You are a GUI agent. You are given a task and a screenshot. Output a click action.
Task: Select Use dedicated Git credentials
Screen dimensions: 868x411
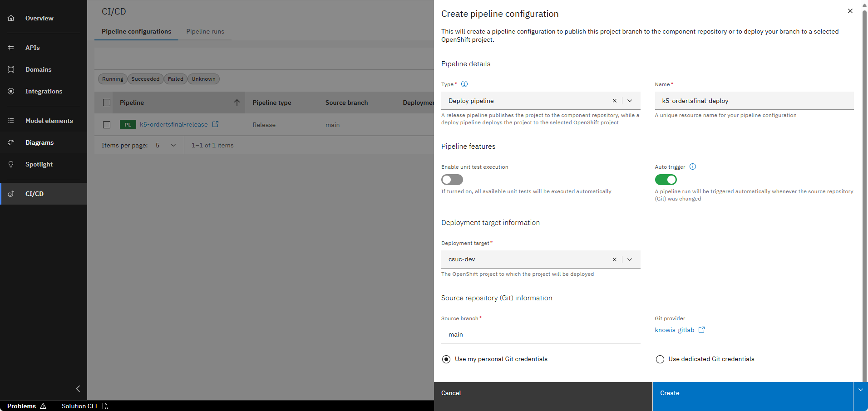point(660,359)
